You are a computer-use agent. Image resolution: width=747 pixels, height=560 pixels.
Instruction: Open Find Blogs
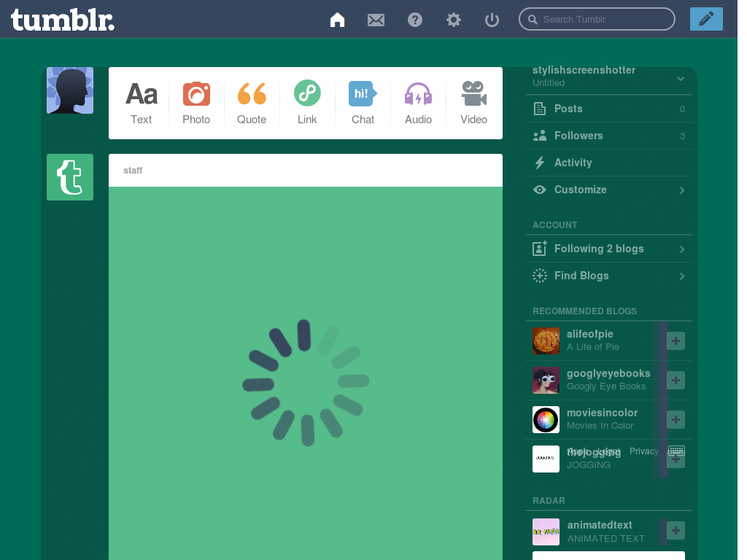[608, 276]
